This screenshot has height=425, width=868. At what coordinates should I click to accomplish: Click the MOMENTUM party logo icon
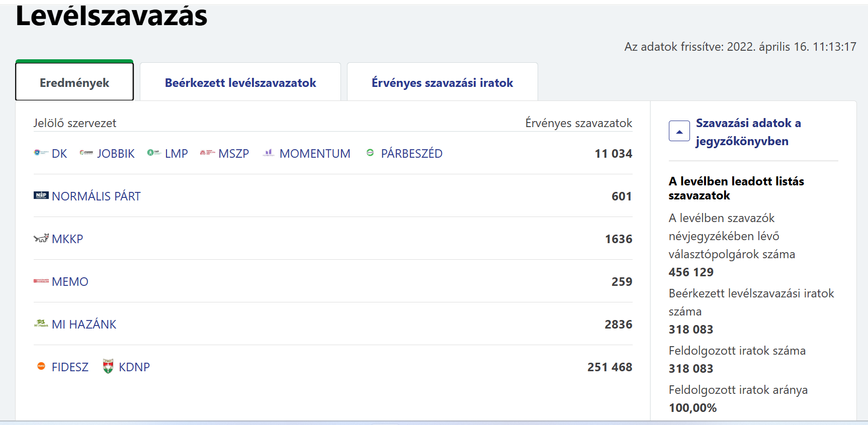coord(269,153)
